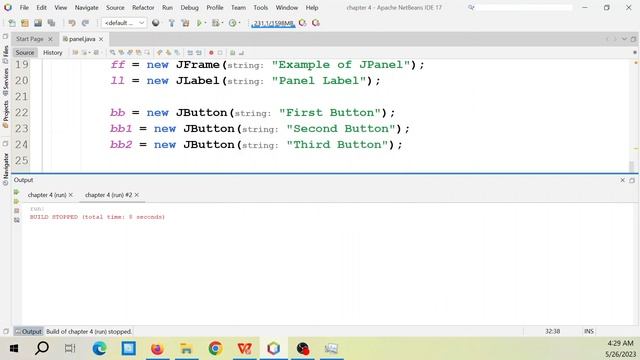Open the Window menu
Screen dimensions: 640x360
(x=287, y=8)
